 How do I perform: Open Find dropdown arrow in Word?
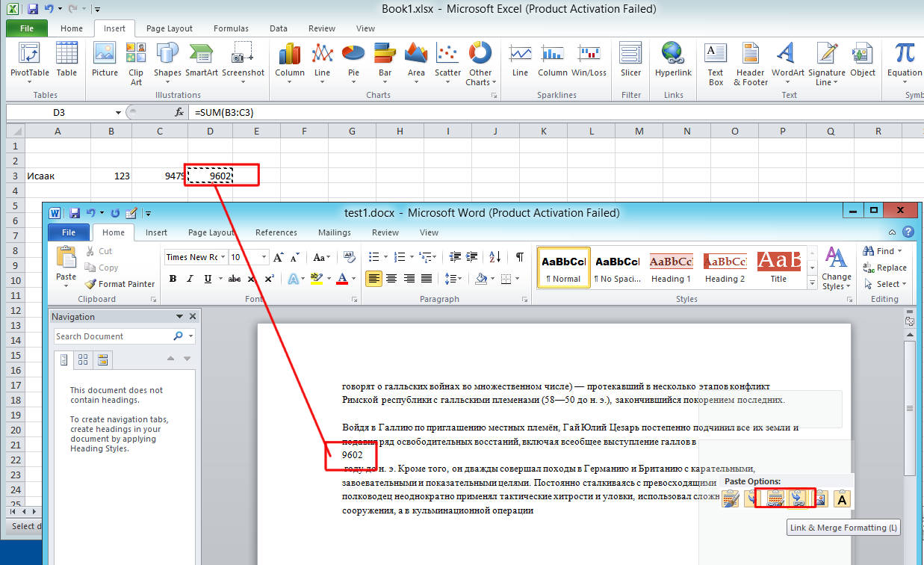(x=899, y=251)
